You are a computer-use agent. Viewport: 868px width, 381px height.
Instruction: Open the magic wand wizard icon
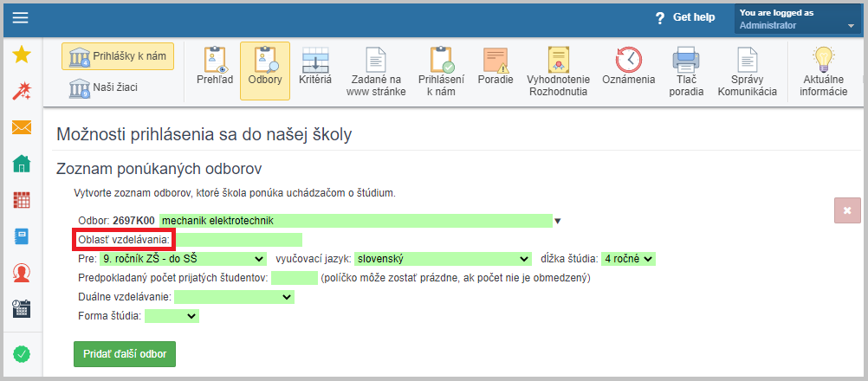pyautogui.click(x=22, y=91)
